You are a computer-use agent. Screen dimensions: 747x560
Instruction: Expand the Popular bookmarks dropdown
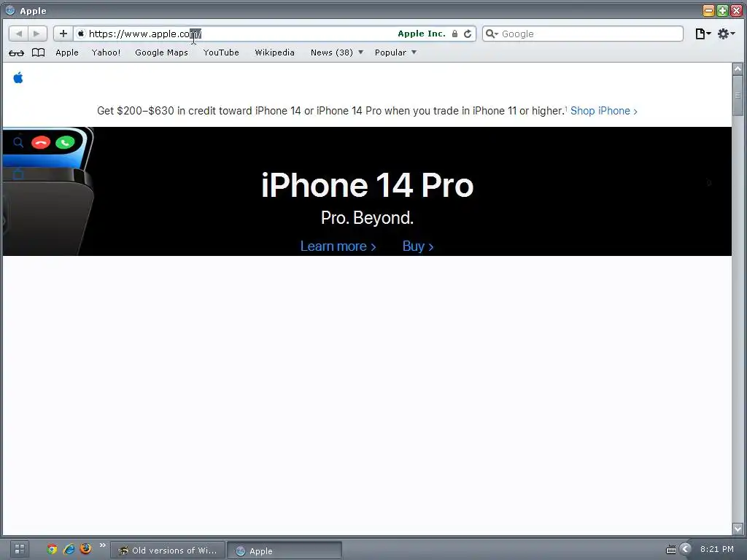pos(395,52)
